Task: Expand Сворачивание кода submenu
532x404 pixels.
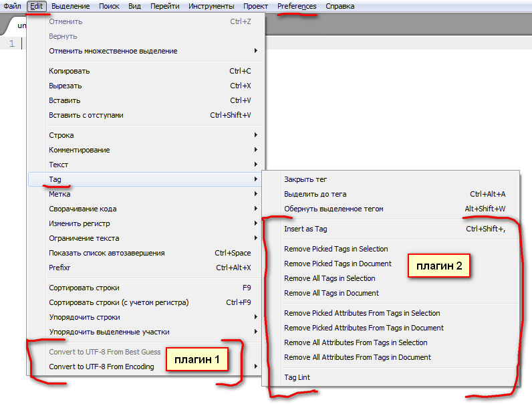Action: tap(145, 209)
